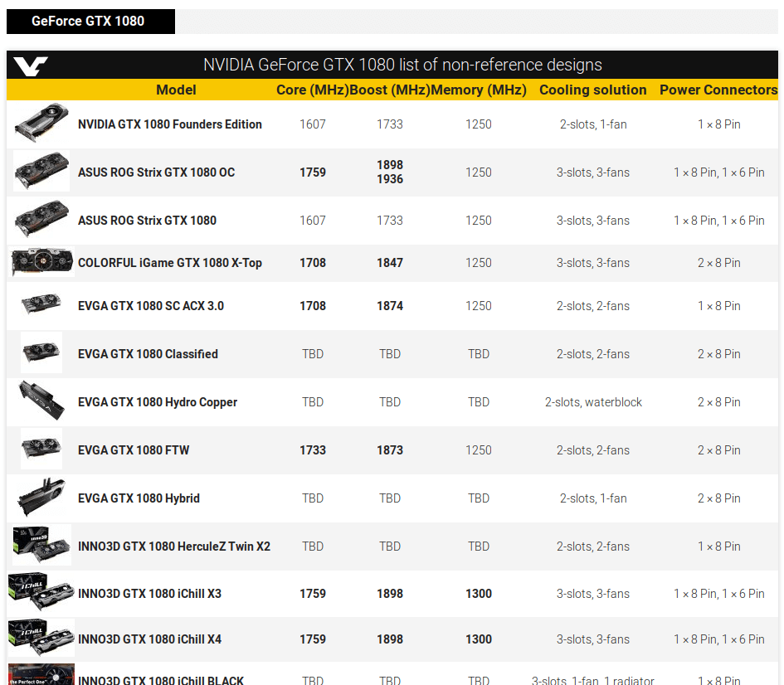Click the EVGA Hydro Copper waterblock thumbnail
The image size is (784, 685).
[x=41, y=401]
